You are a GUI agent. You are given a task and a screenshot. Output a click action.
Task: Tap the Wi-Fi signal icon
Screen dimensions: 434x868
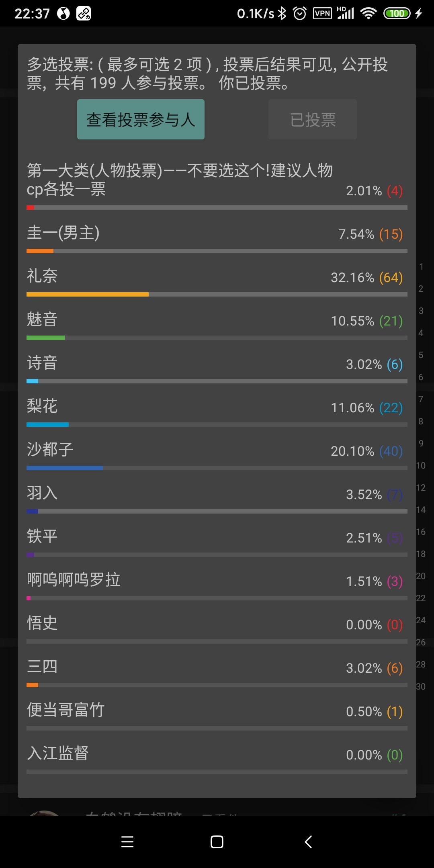(368, 14)
